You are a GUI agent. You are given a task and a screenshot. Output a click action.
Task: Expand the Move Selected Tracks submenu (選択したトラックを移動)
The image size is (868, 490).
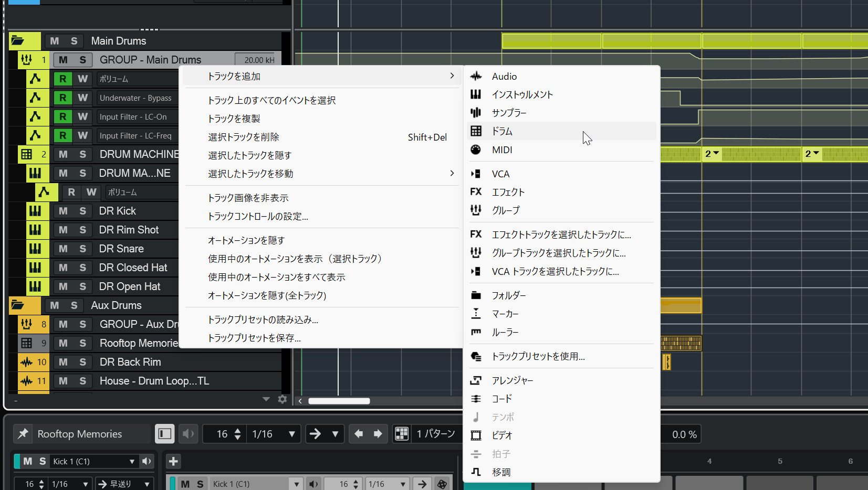pos(322,174)
